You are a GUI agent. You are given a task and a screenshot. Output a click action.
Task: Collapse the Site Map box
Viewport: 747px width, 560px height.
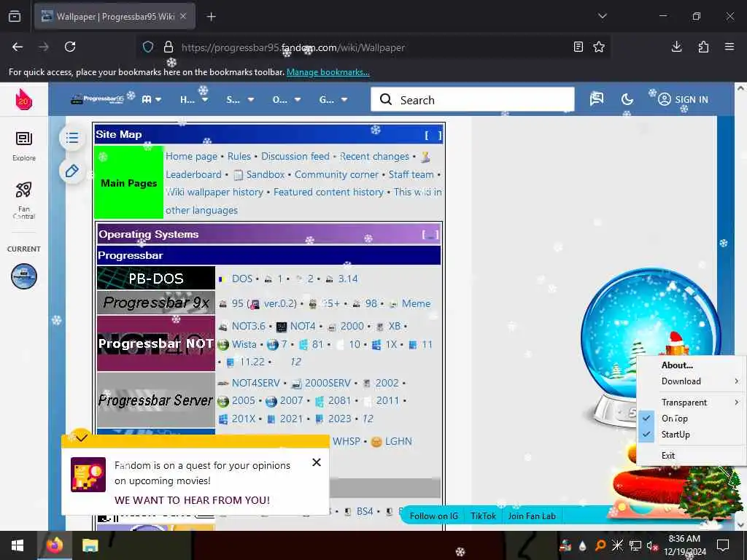click(x=433, y=135)
